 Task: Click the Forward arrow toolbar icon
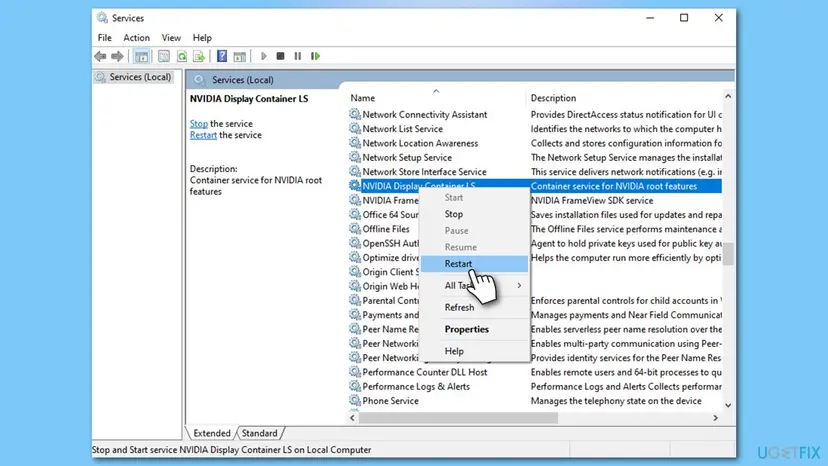pos(117,56)
